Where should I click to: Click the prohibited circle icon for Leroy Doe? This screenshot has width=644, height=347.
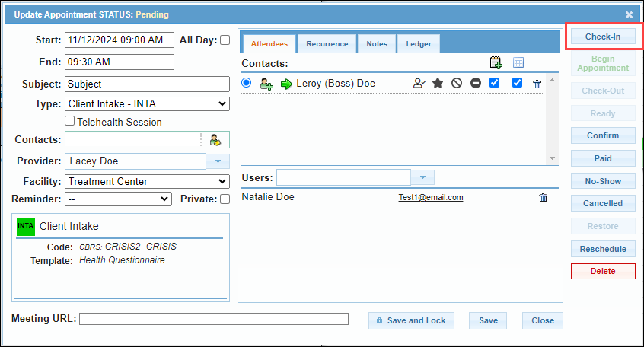457,84
